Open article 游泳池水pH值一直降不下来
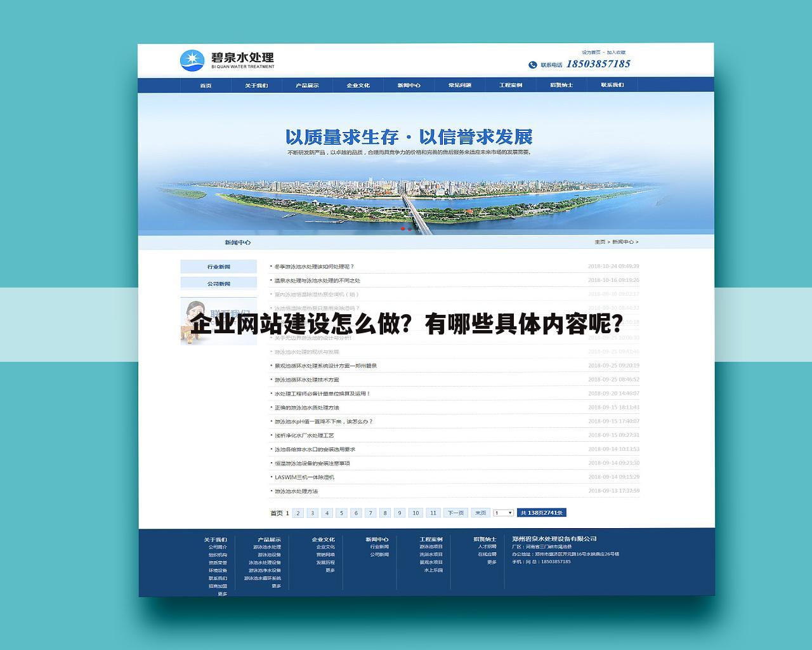Image resolution: width=812 pixels, height=650 pixels. 324,421
